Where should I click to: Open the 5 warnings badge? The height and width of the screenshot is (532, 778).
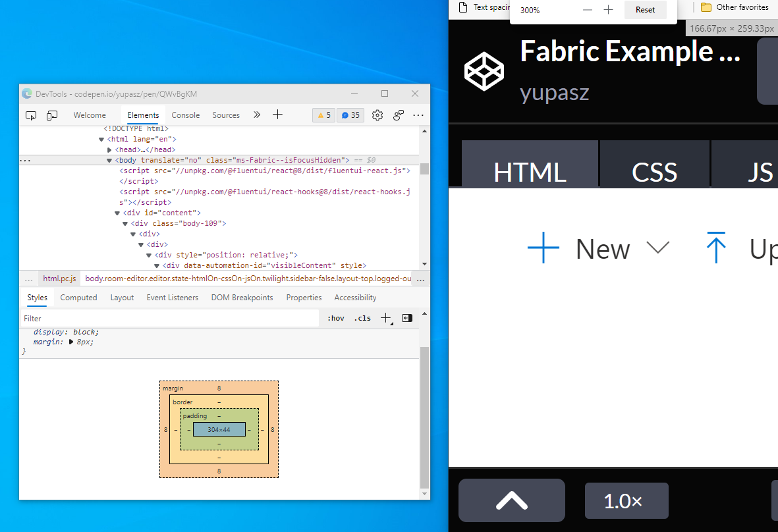[324, 115]
